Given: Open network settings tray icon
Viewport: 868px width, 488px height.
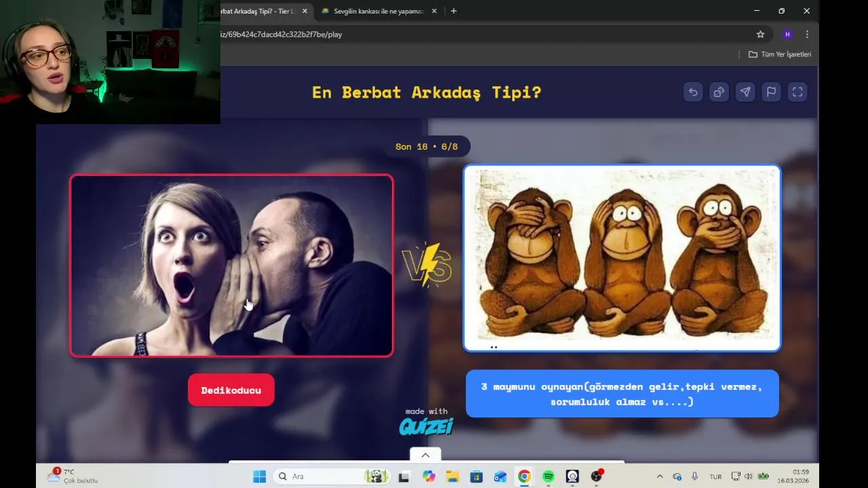Looking at the screenshot, I should 736,476.
